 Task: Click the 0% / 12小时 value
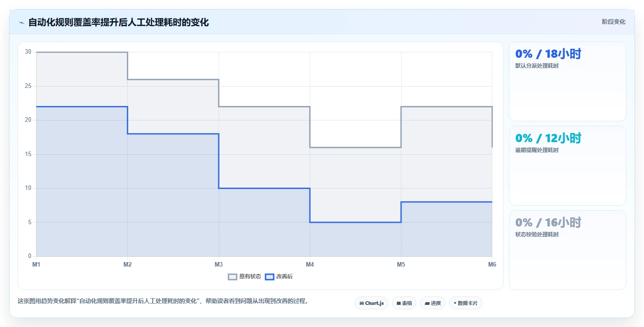tap(548, 138)
